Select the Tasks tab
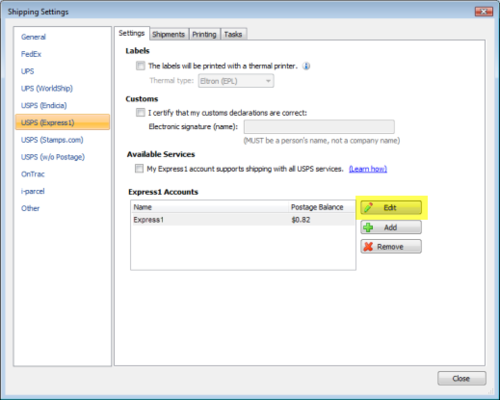The image size is (500, 400). click(233, 34)
